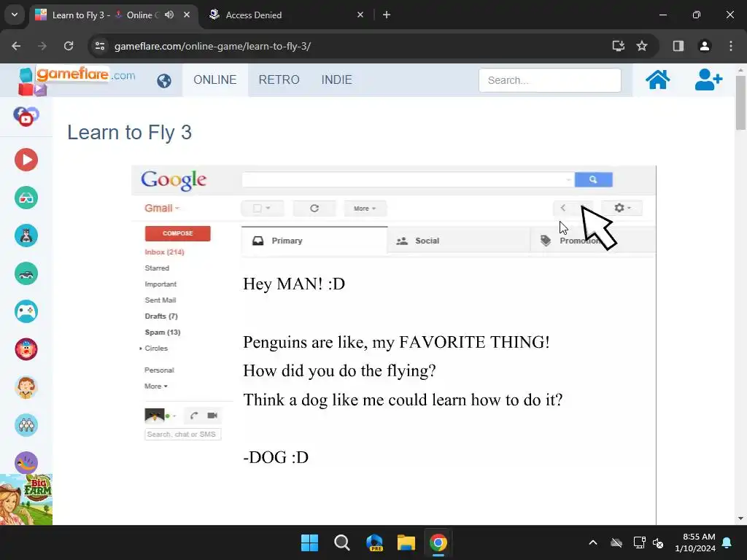747x560 pixels.
Task: Open File Explorer from taskbar
Action: [406, 542]
